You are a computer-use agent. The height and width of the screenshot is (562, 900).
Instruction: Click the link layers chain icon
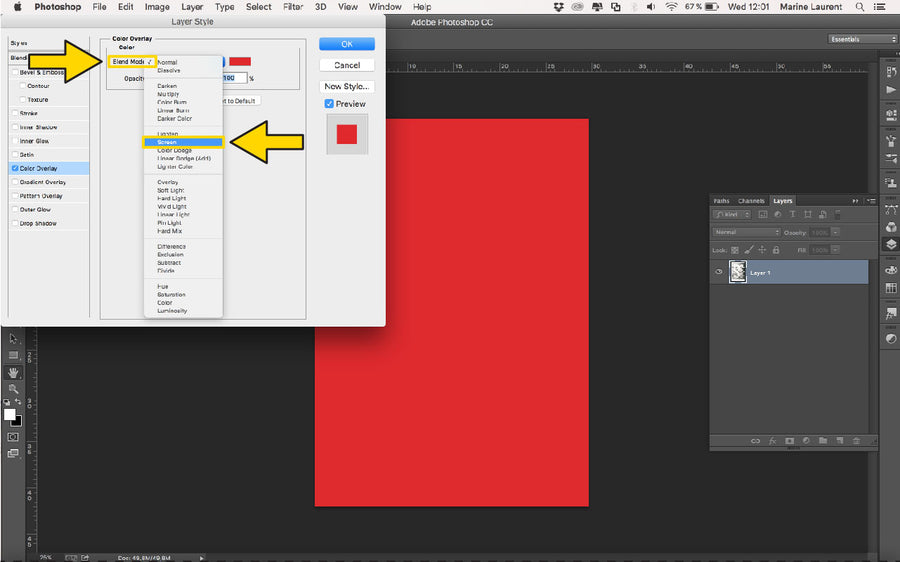point(755,440)
